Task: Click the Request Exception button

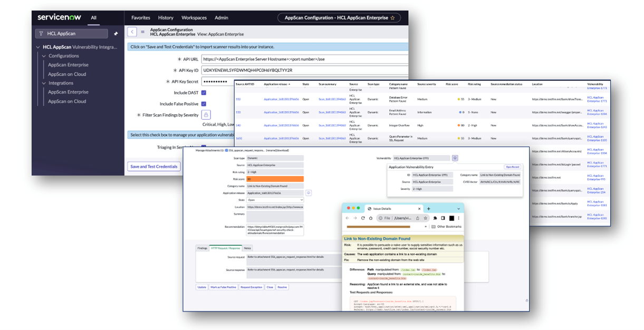Action: (x=252, y=287)
